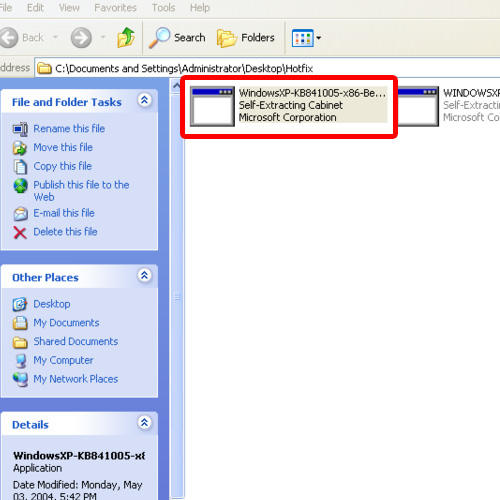The width and height of the screenshot is (500, 500).
Task: Click the Views toolbar icon
Action: (x=303, y=38)
